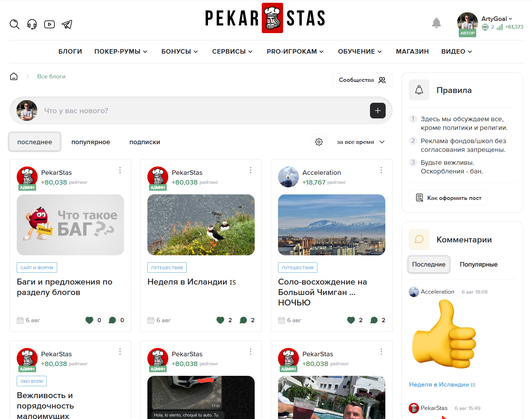Screen dimensions: 532x419
Task: Open notifications bell in header
Action: [x=436, y=23]
